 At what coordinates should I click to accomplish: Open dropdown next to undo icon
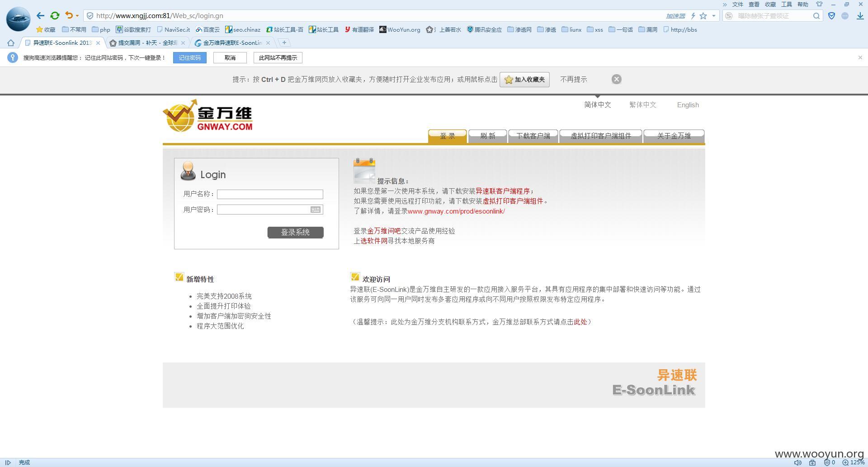point(77,16)
